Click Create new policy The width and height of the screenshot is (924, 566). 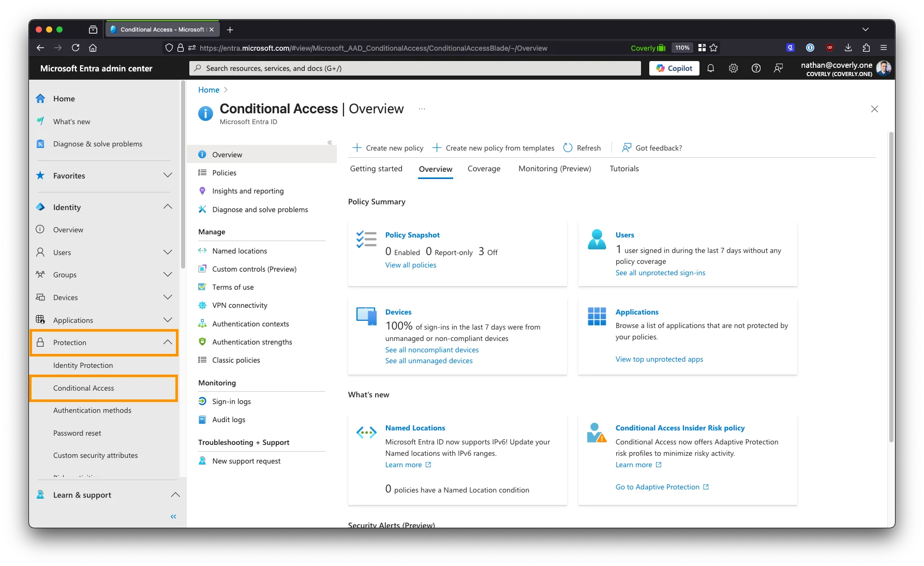point(388,147)
